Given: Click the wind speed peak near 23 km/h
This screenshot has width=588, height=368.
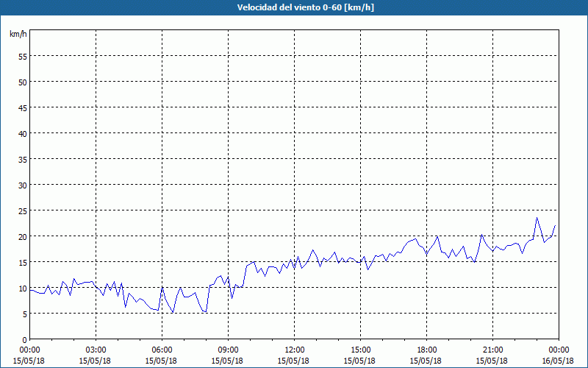Looking at the screenshot, I should click(x=537, y=218).
